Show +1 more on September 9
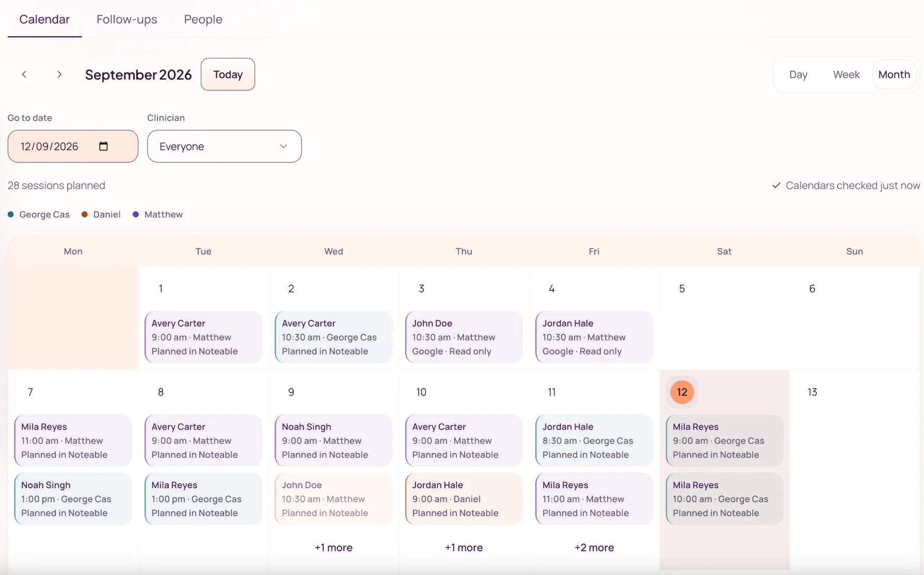This screenshot has width=924, height=575. pos(333,548)
